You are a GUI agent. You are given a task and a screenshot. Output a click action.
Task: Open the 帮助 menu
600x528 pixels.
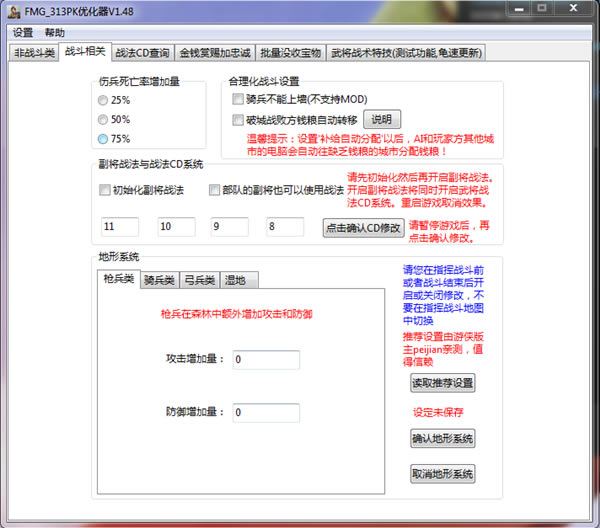(x=54, y=33)
